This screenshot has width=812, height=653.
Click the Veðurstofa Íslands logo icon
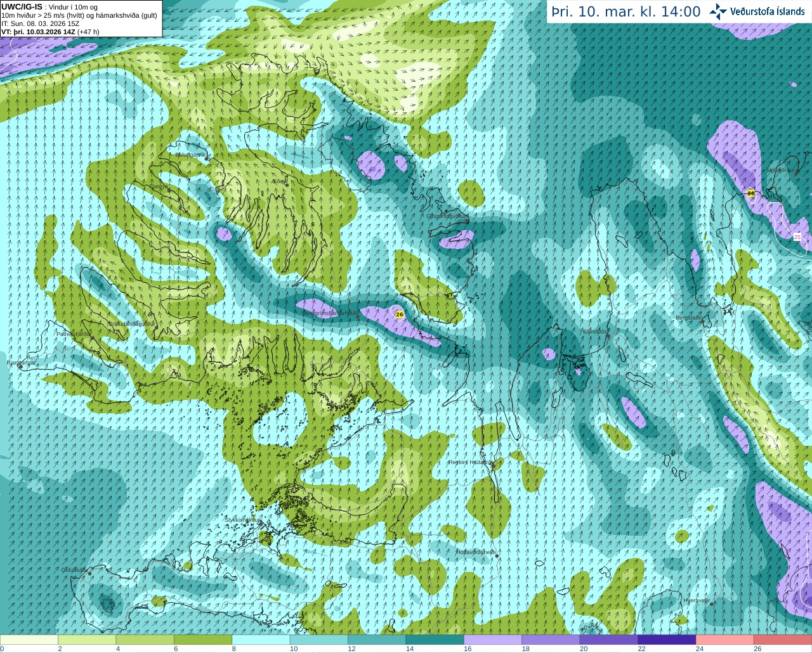pos(718,11)
